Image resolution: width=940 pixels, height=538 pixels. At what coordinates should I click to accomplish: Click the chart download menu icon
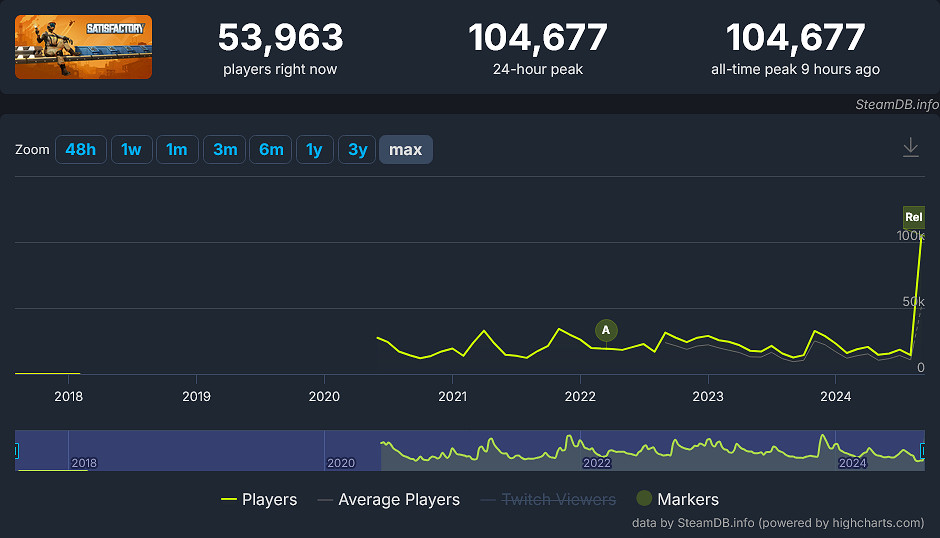[x=910, y=148]
